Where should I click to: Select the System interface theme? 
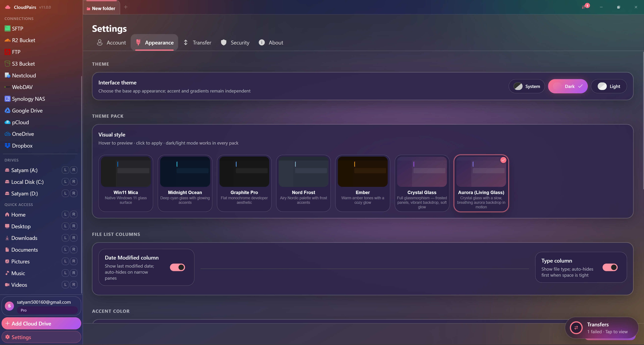(x=527, y=86)
